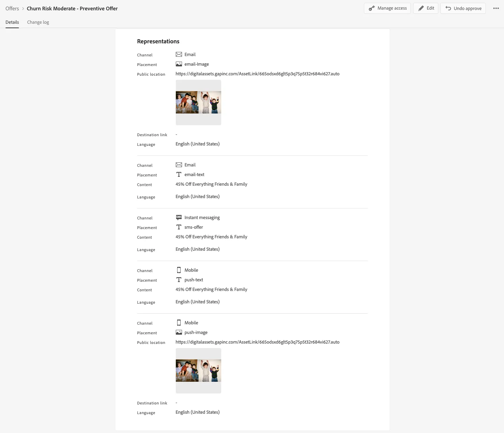This screenshot has height=433, width=504.
Task: Click the 'email-Image' placement label
Action: pyautogui.click(x=197, y=64)
